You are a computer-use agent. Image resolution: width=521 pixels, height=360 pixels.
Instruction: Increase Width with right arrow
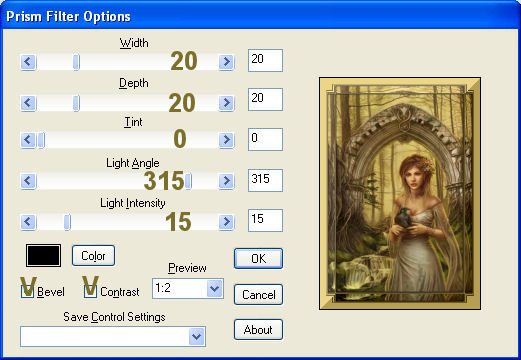click(x=226, y=62)
